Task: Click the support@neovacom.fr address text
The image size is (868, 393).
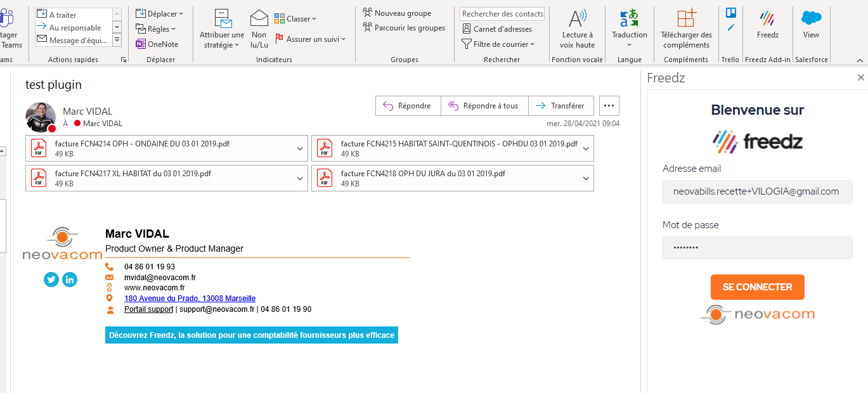Action: pos(216,309)
